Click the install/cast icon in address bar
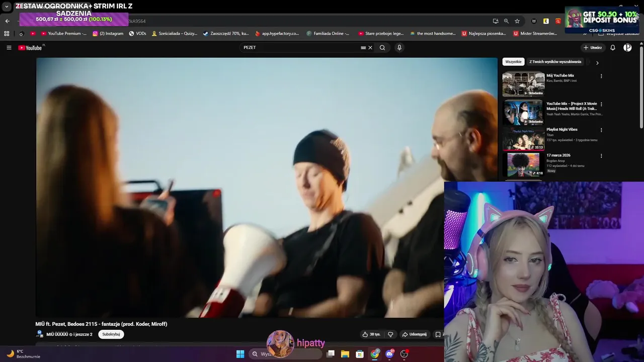Viewport: 644px width, 362px height. [x=496, y=21]
